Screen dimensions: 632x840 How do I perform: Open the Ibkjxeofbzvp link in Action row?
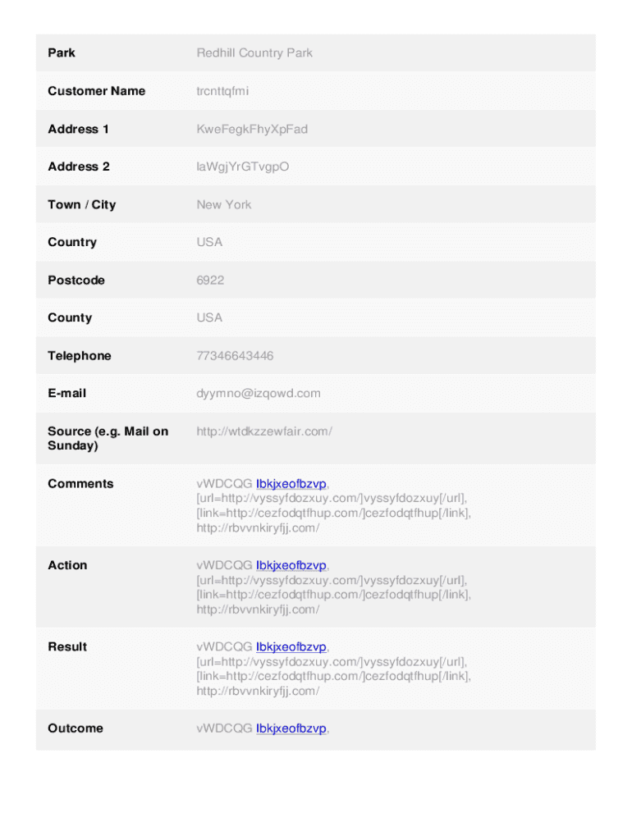[291, 565]
